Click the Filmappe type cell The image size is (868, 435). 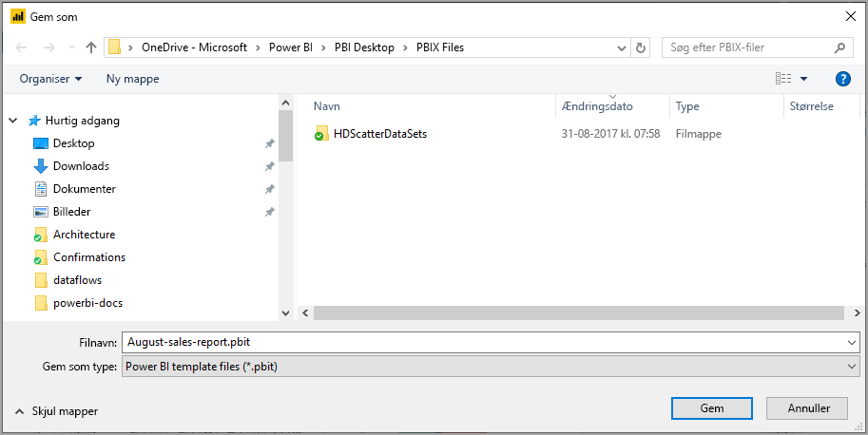pos(699,134)
